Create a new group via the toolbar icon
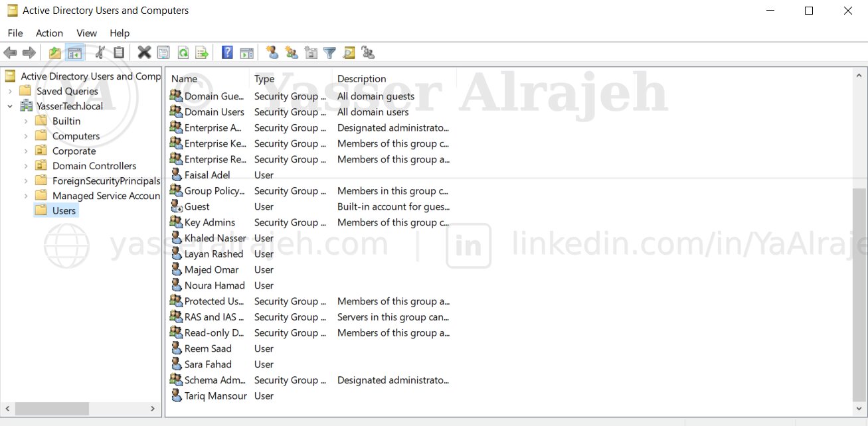The width and height of the screenshot is (868, 426). (x=291, y=53)
